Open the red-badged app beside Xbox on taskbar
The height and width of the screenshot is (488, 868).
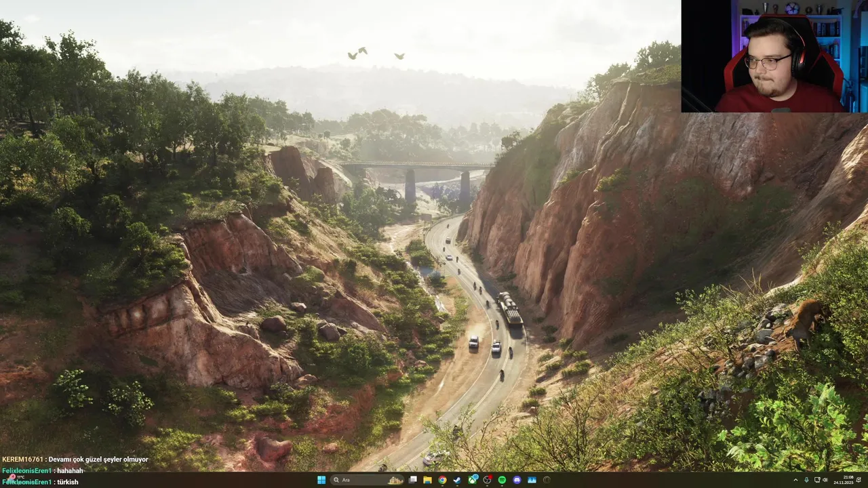[x=487, y=480]
